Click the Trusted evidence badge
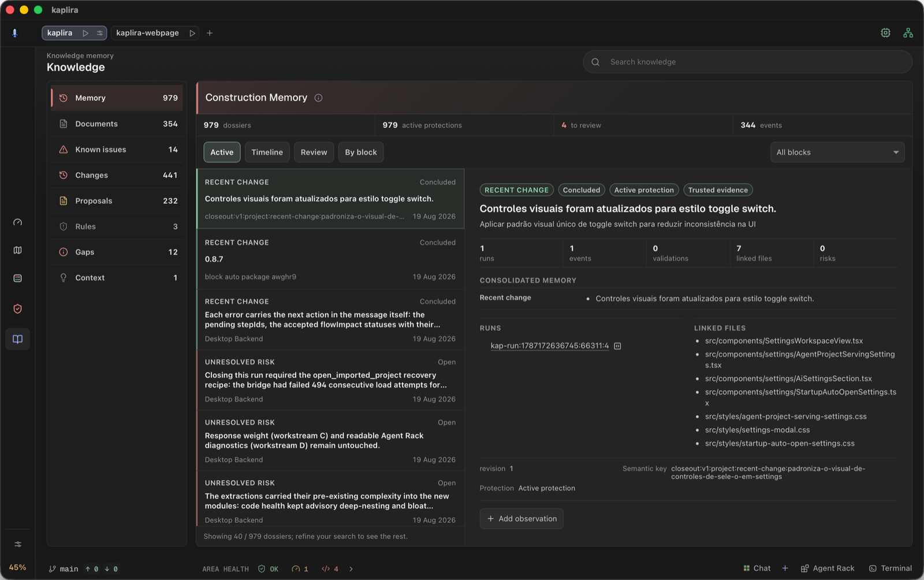Viewport: 924px width, 580px height. click(718, 190)
